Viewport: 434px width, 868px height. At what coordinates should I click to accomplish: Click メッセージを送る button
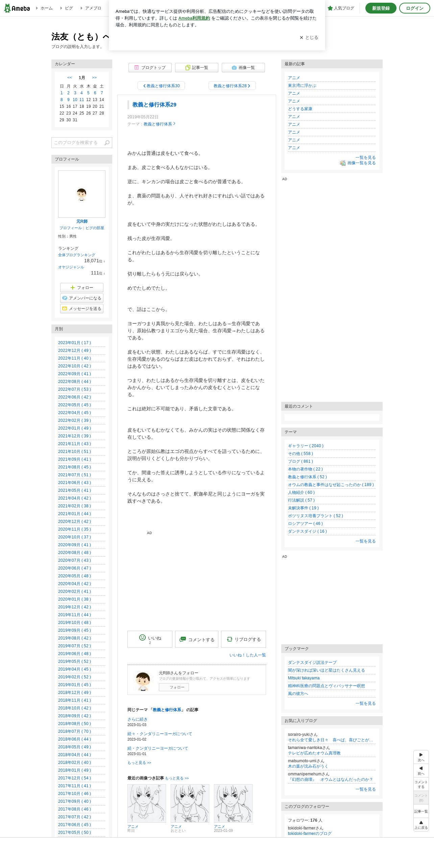coord(81,309)
